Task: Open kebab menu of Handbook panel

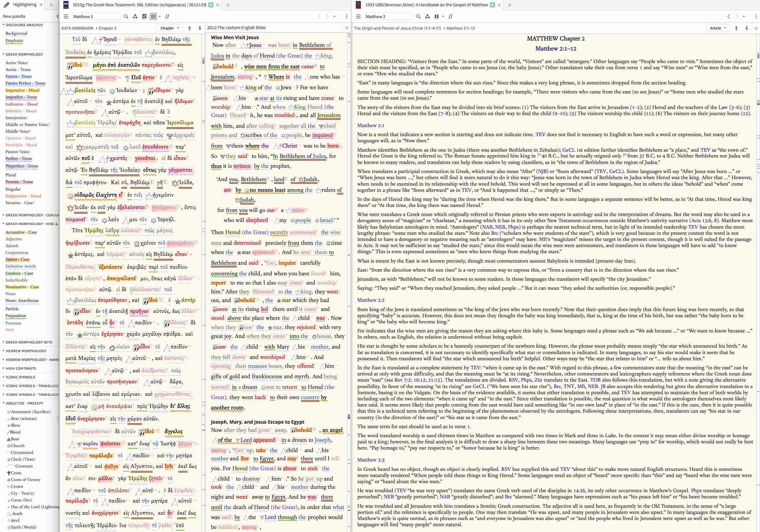Action: pyautogui.click(x=756, y=16)
